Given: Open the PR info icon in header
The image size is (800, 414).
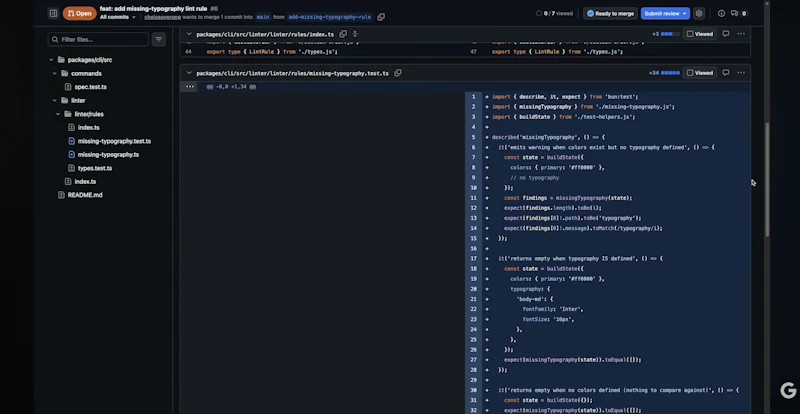Looking at the screenshot, I should tap(721, 13).
